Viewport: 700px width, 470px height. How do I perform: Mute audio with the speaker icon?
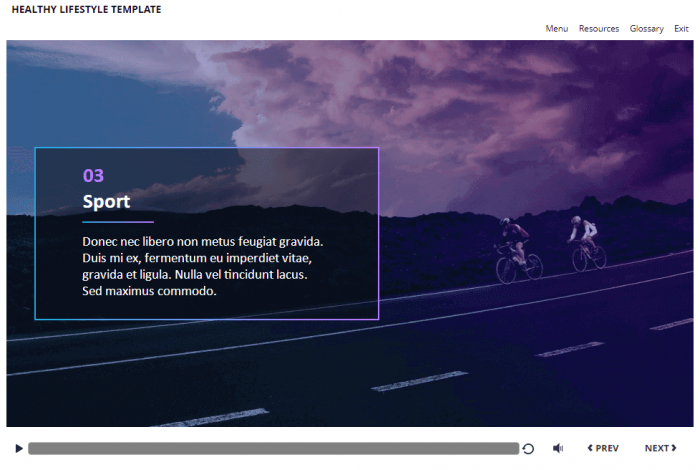click(x=558, y=449)
